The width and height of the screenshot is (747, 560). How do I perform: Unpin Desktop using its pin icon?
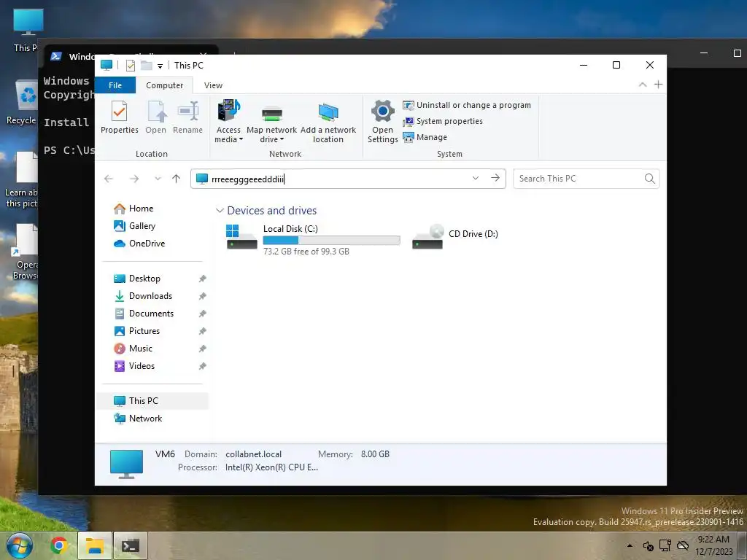(x=203, y=279)
